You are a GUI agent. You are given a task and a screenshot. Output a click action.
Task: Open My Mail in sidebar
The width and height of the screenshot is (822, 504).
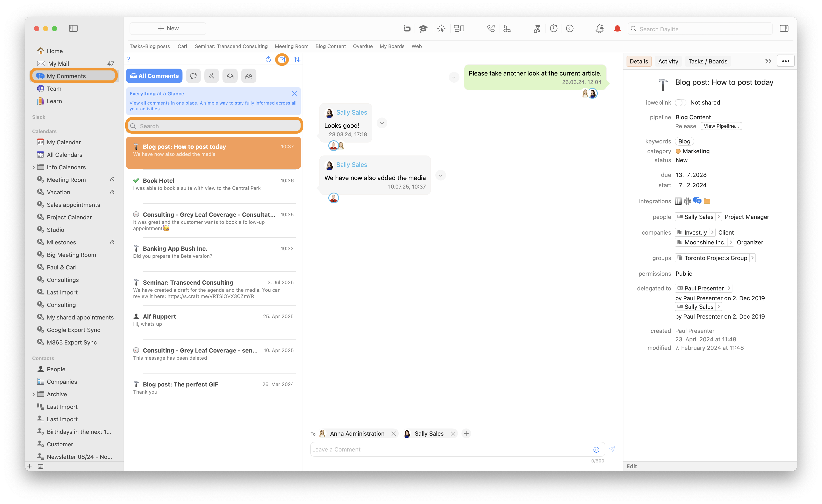click(74, 63)
